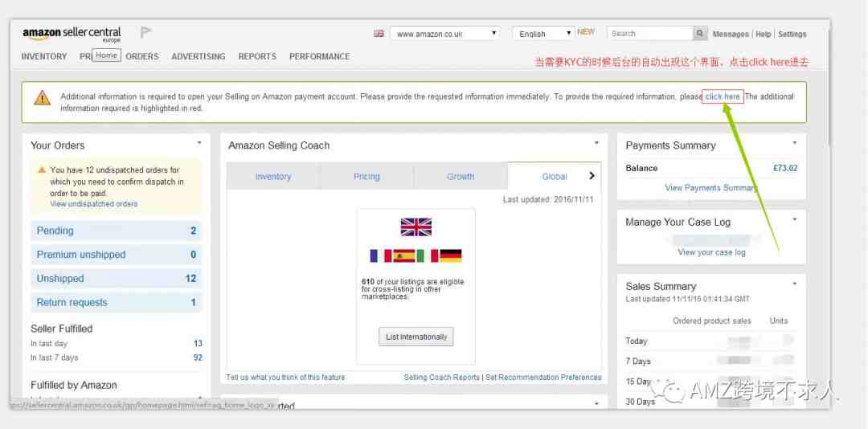Click View your case log link
Viewport: 868px width, 429px height.
click(x=711, y=252)
